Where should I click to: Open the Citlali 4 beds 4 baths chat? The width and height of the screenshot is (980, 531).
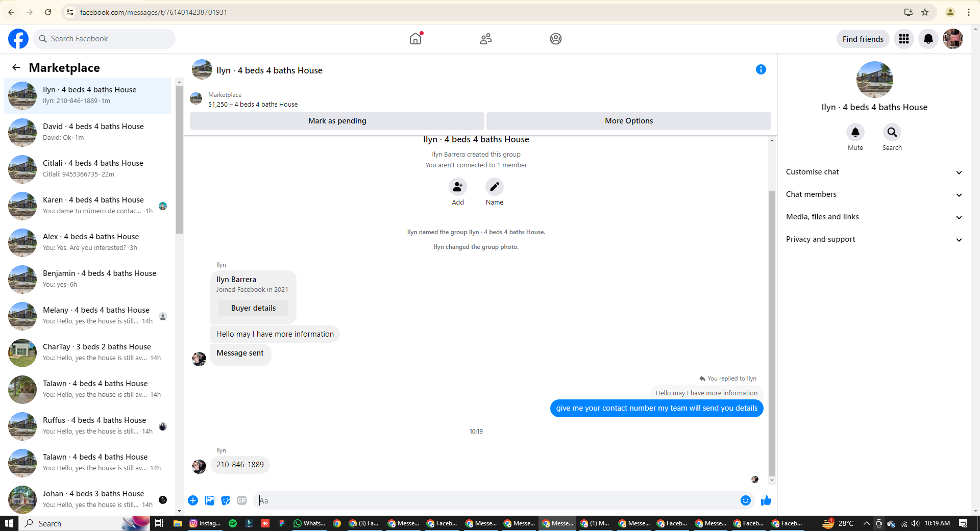coord(88,169)
